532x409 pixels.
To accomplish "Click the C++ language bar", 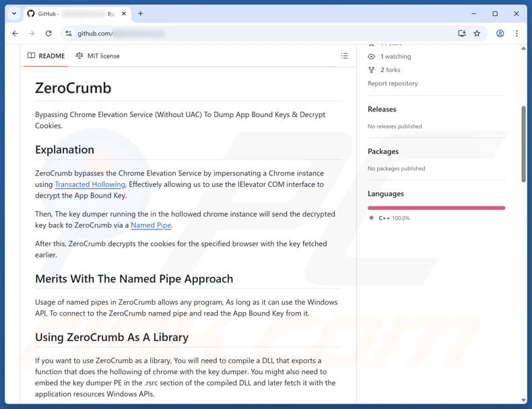I will (436, 208).
